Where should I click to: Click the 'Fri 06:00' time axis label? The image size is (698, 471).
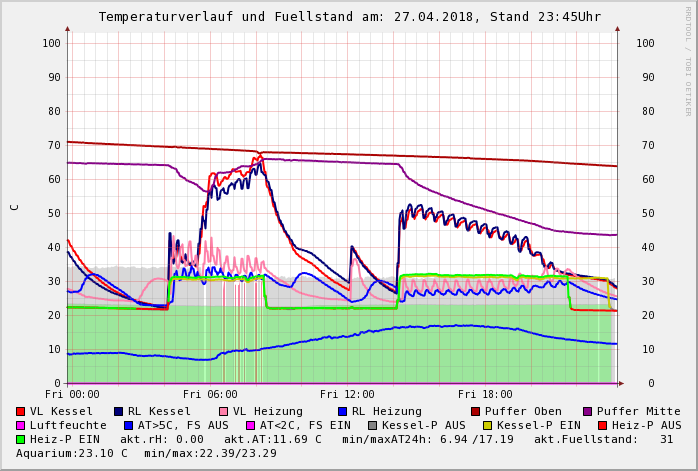coord(209,394)
